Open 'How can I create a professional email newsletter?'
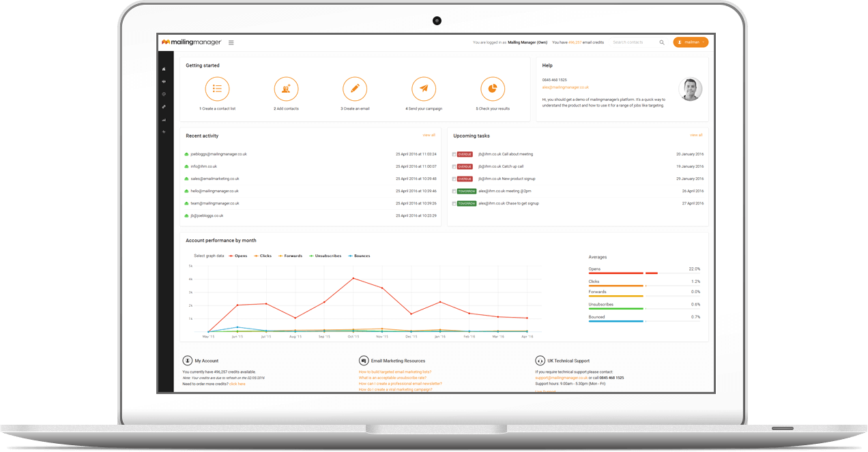The width and height of the screenshot is (868, 452). click(x=401, y=384)
